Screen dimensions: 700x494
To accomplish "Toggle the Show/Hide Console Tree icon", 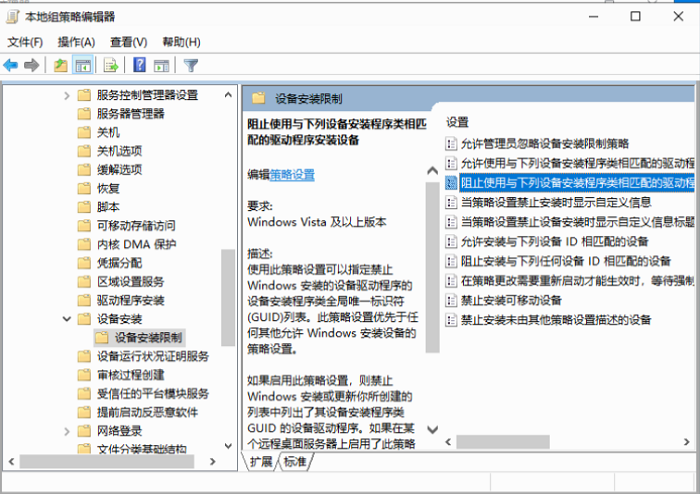I will [x=83, y=65].
